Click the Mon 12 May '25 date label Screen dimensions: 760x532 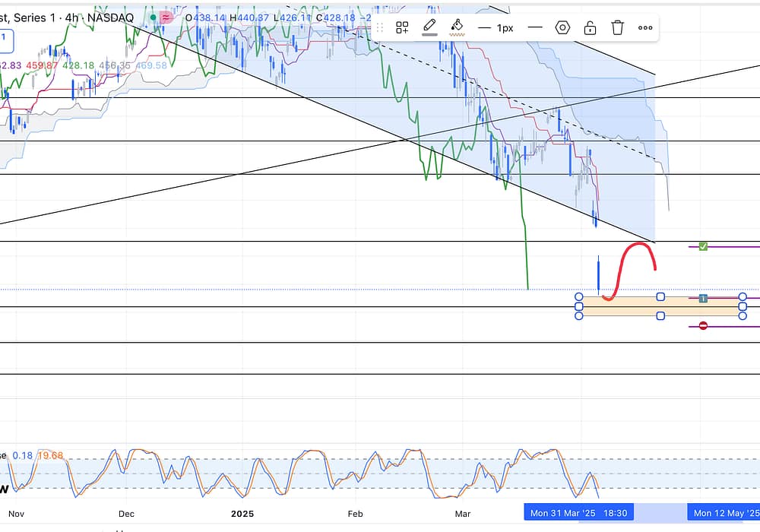pos(725,513)
